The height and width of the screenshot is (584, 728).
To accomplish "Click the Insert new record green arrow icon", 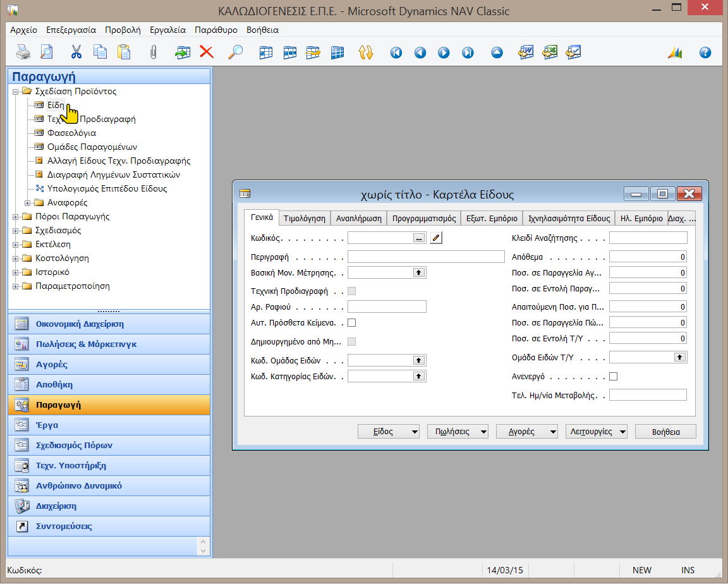I will (x=183, y=52).
